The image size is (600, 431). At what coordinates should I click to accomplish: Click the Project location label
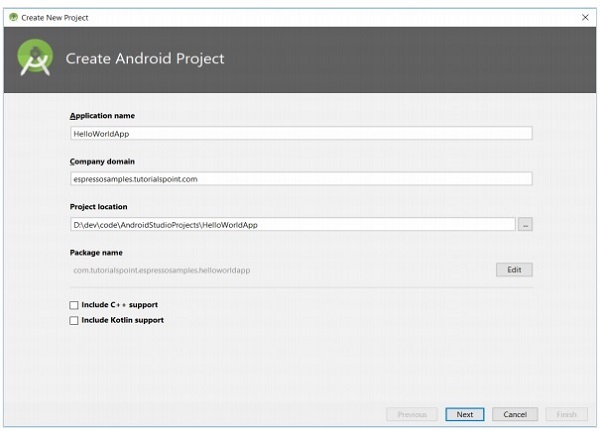point(98,207)
